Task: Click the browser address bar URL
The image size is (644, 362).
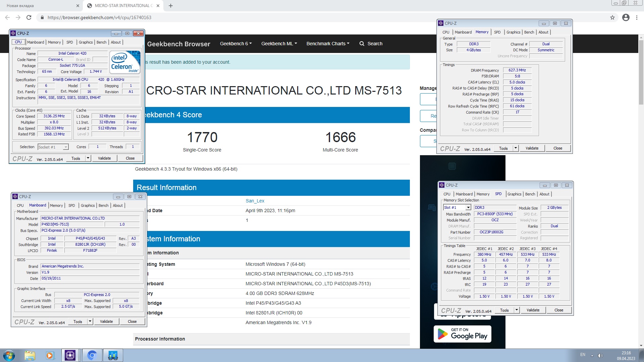Action: coord(99,17)
